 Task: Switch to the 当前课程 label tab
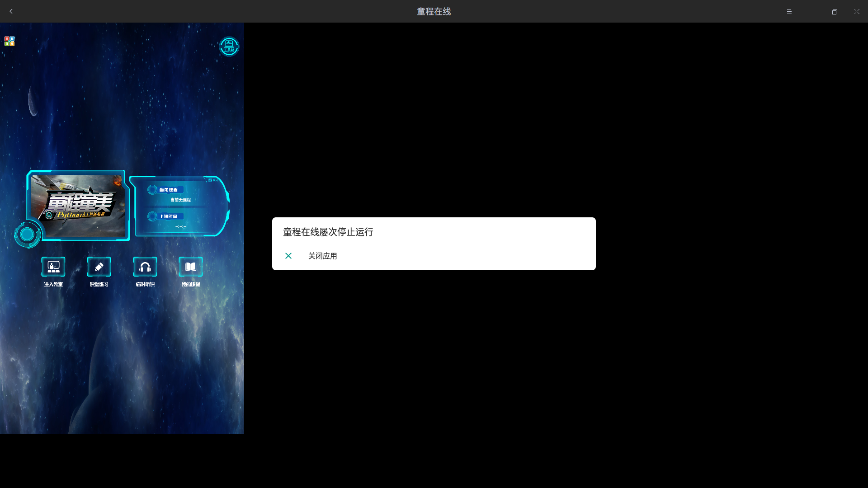tap(170, 189)
